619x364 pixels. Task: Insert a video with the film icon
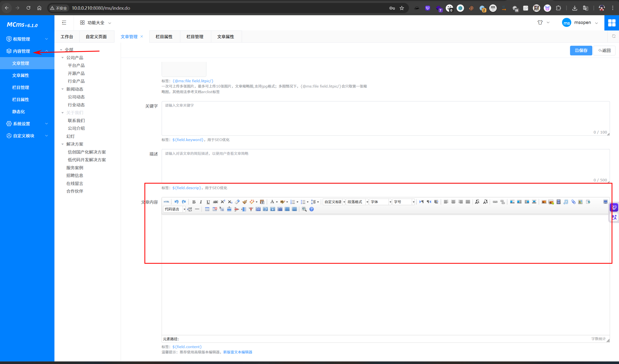point(558,202)
